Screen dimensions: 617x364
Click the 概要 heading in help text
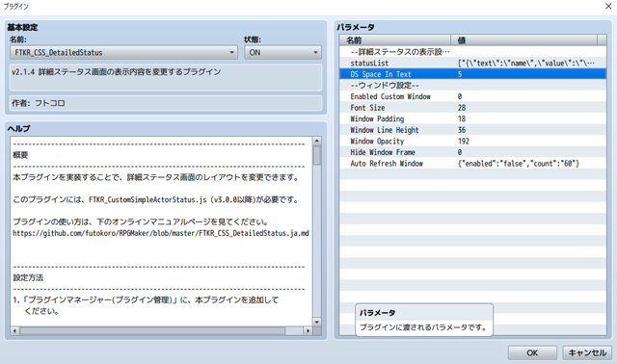(x=20, y=155)
